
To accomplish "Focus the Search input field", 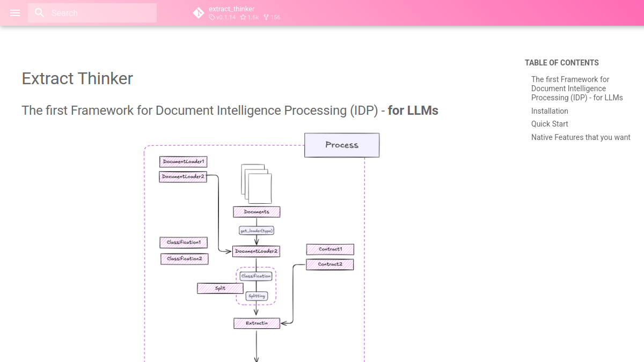I will click(92, 13).
